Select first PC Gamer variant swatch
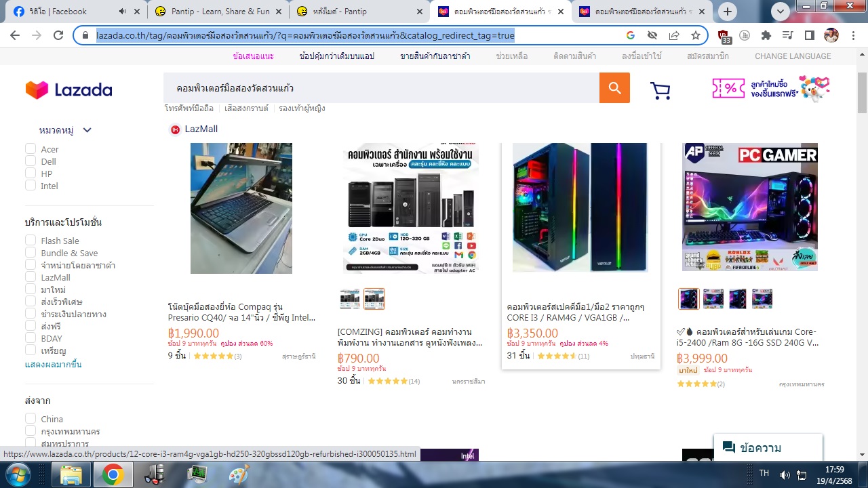This screenshot has width=868, height=488. click(x=688, y=299)
